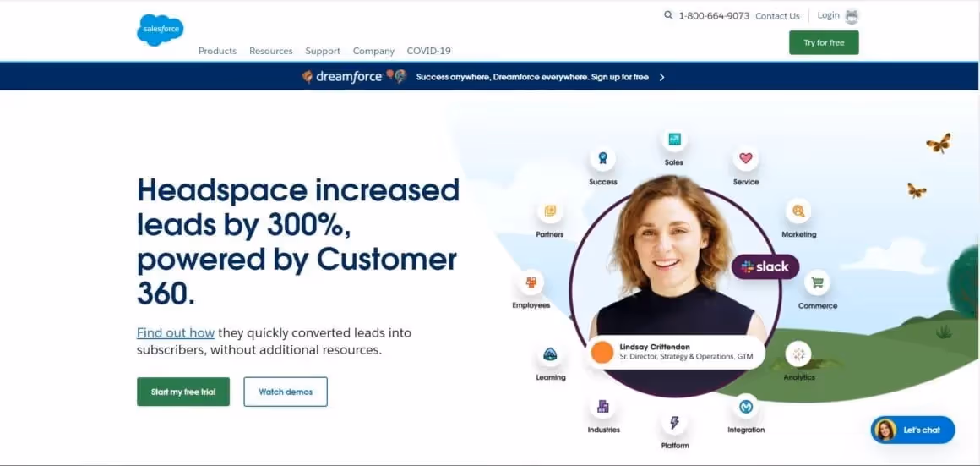Image resolution: width=980 pixels, height=466 pixels.
Task: Click the Slack badge
Action: point(765,267)
